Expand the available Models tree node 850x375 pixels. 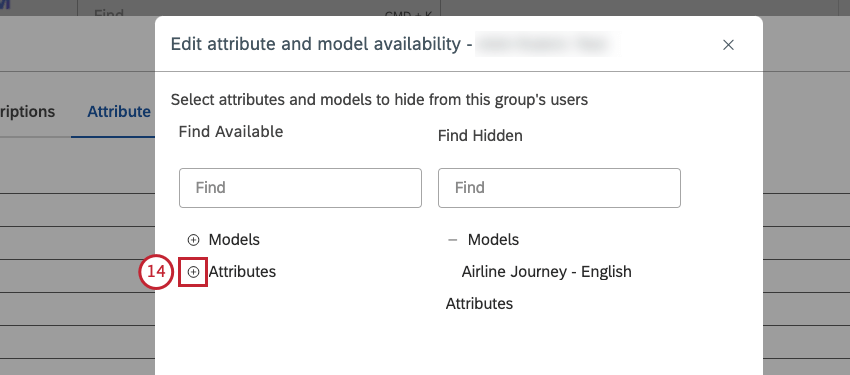pyautogui.click(x=193, y=240)
